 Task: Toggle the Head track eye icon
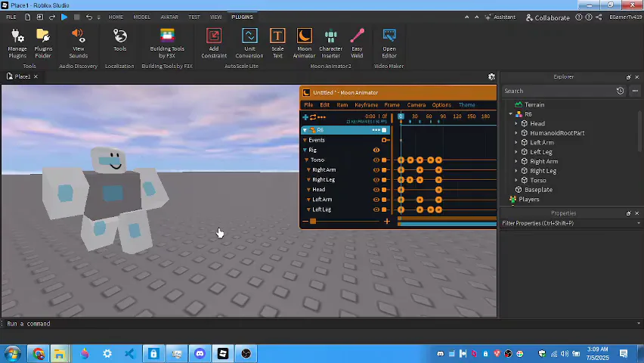click(x=376, y=190)
